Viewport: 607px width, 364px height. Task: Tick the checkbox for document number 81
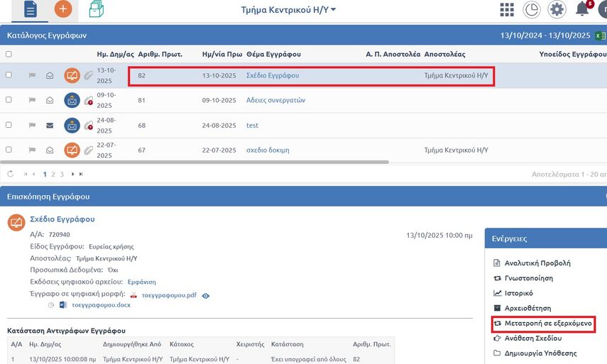(9, 101)
